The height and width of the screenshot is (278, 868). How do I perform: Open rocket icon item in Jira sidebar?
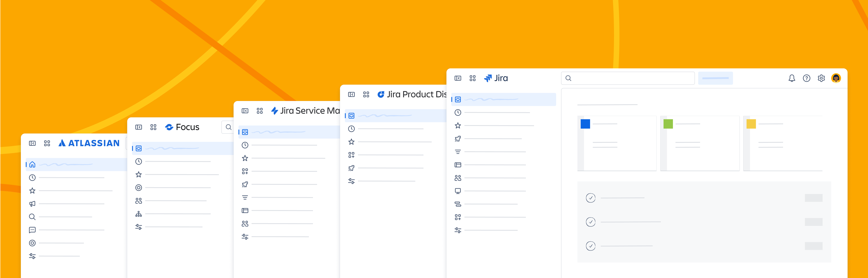click(458, 139)
